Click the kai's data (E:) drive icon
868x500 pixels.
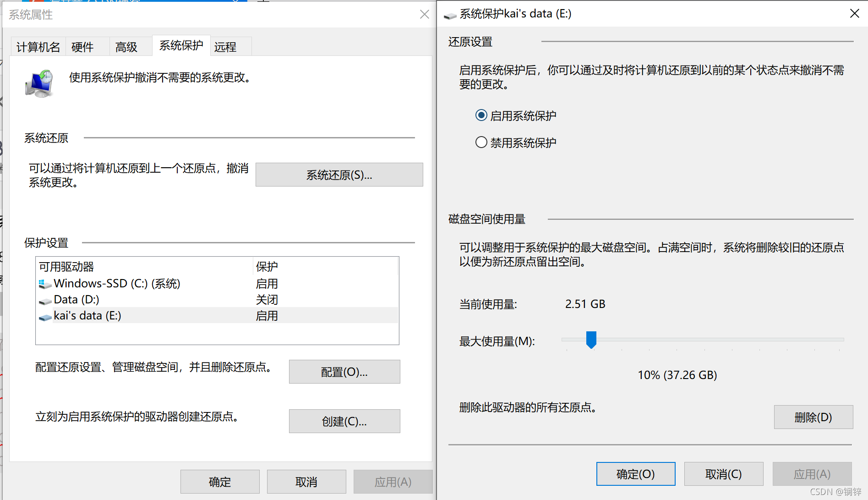(x=45, y=317)
